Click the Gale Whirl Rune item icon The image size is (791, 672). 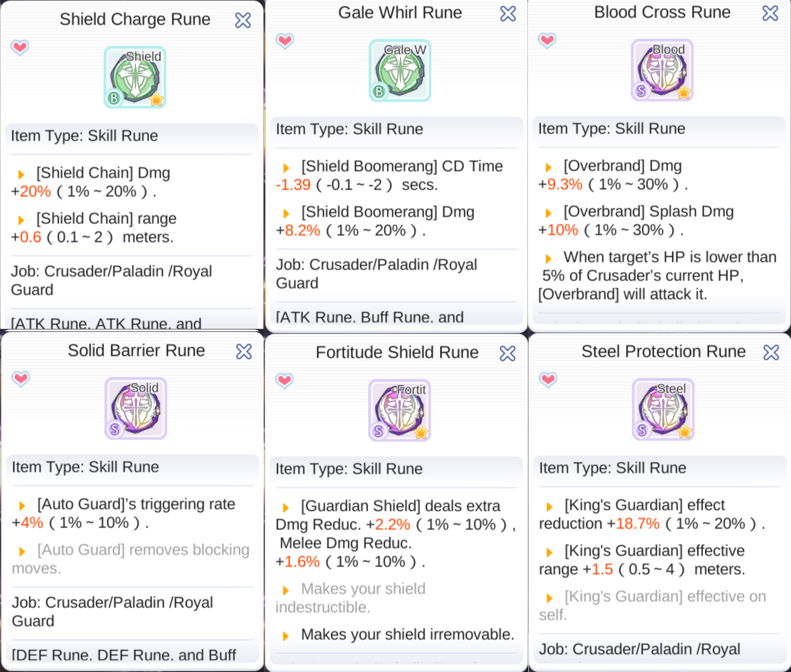(x=400, y=70)
